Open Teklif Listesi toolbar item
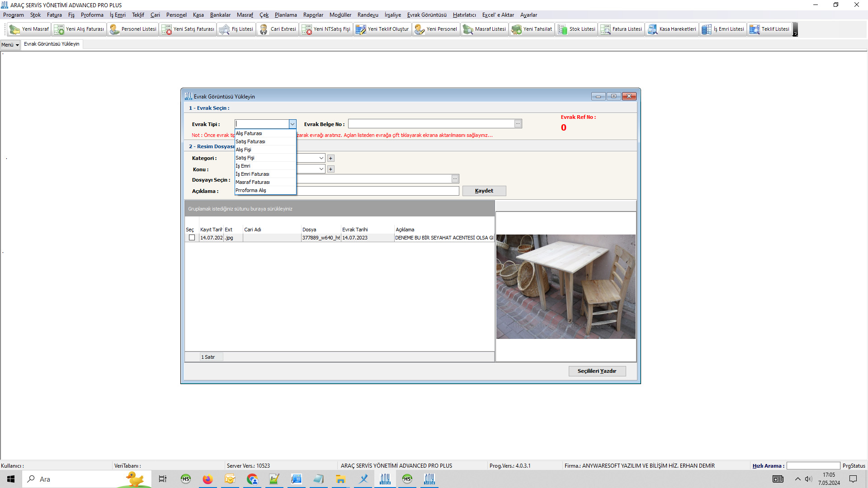This screenshot has height=488, width=868. pyautogui.click(x=769, y=29)
